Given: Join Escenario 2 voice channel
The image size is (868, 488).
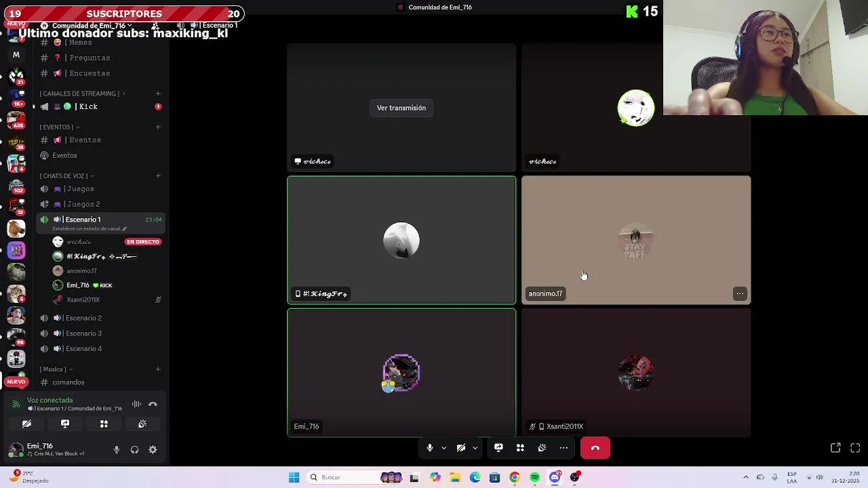Looking at the screenshot, I should 100,318.
